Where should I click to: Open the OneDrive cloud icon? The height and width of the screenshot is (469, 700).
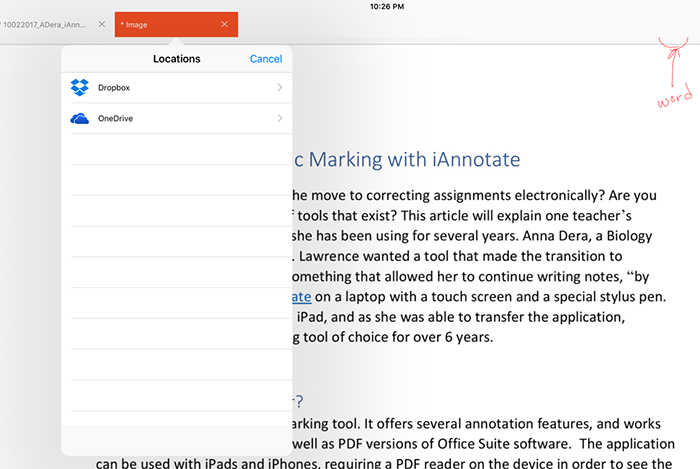pos(79,118)
